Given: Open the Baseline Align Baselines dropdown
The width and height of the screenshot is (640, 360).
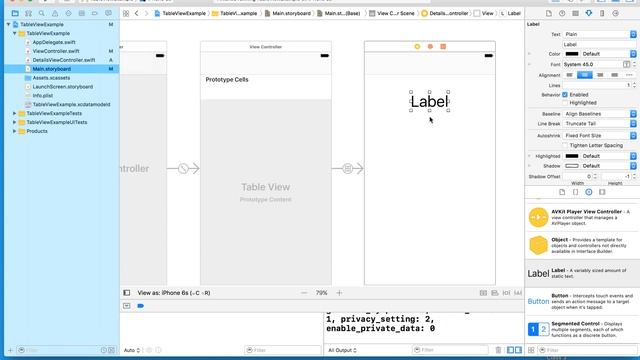Looking at the screenshot, I should [600, 114].
